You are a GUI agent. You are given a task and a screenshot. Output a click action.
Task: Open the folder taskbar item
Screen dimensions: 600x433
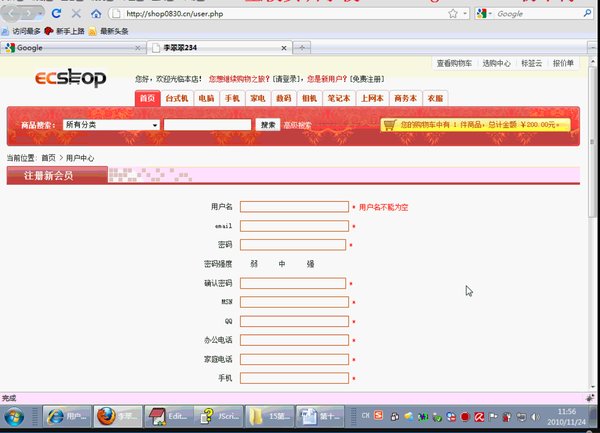coord(269,417)
